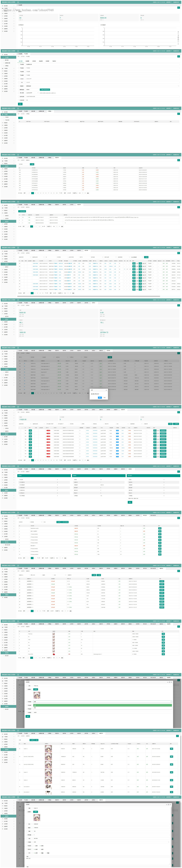Click the 46人 statistic value
182x868 pixels.
pos(21,322)
